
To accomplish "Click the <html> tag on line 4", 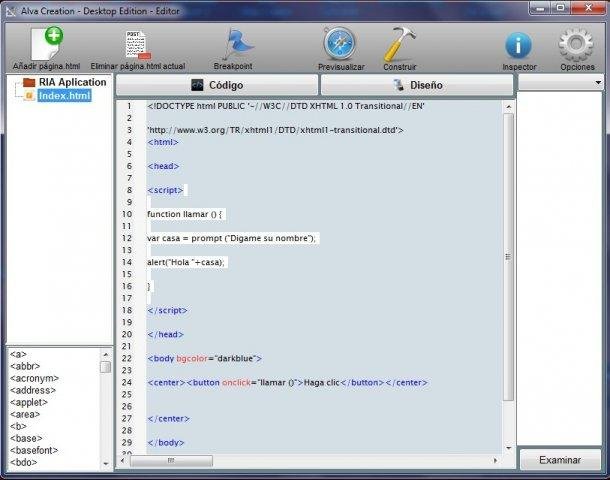I will tap(163, 142).
